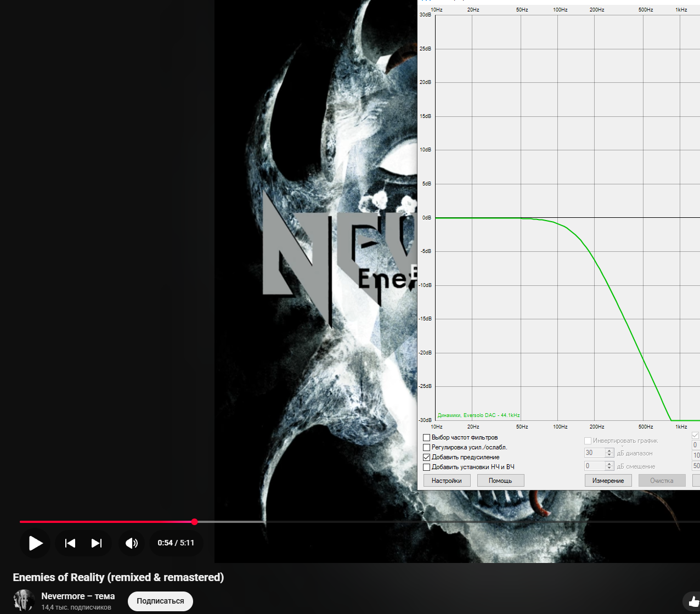The width and height of the screenshot is (700, 614).
Task: Click the top 10Hz frequency axis label
Action: (x=437, y=10)
